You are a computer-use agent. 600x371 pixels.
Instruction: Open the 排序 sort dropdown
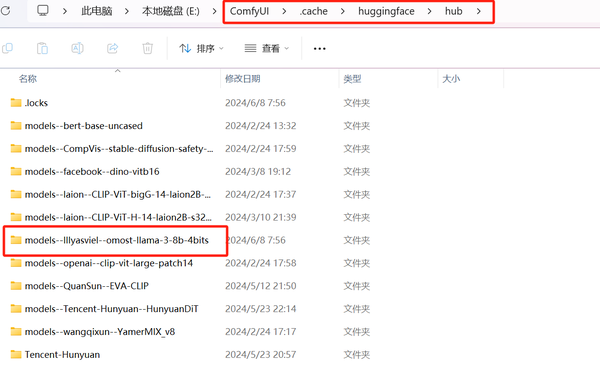(202, 49)
